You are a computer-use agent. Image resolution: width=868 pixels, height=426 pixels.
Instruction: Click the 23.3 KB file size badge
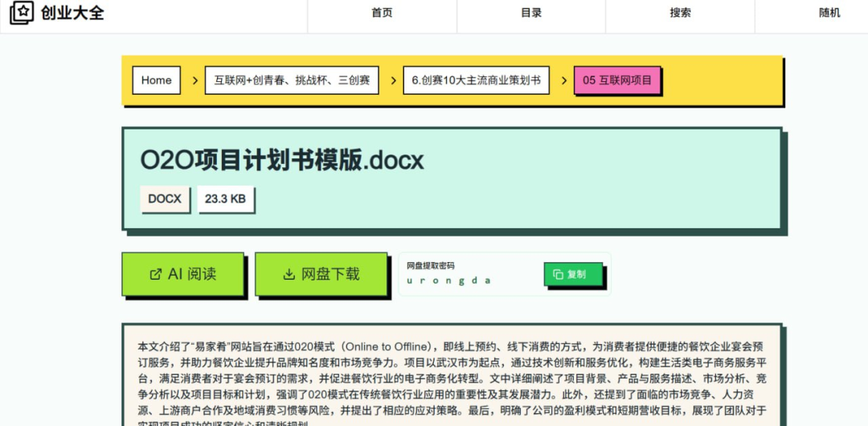225,199
